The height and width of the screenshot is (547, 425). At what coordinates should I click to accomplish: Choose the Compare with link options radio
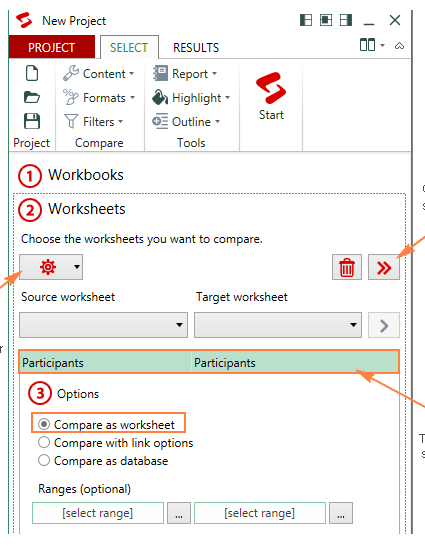pos(44,442)
